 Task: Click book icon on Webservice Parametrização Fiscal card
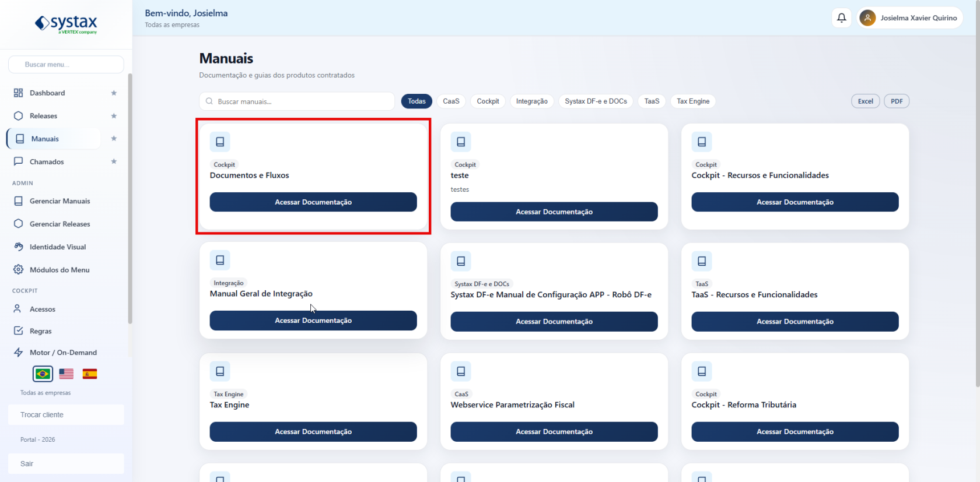461,371
